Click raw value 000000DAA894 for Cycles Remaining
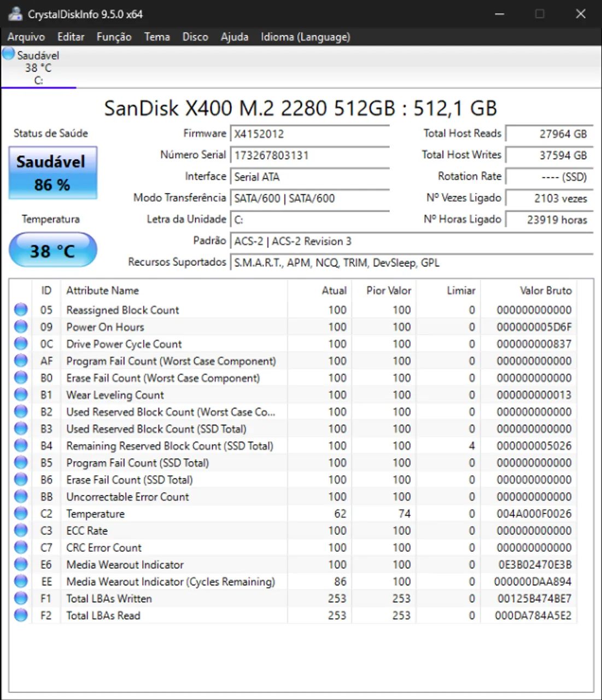This screenshot has height=700, width=602. pos(533,581)
